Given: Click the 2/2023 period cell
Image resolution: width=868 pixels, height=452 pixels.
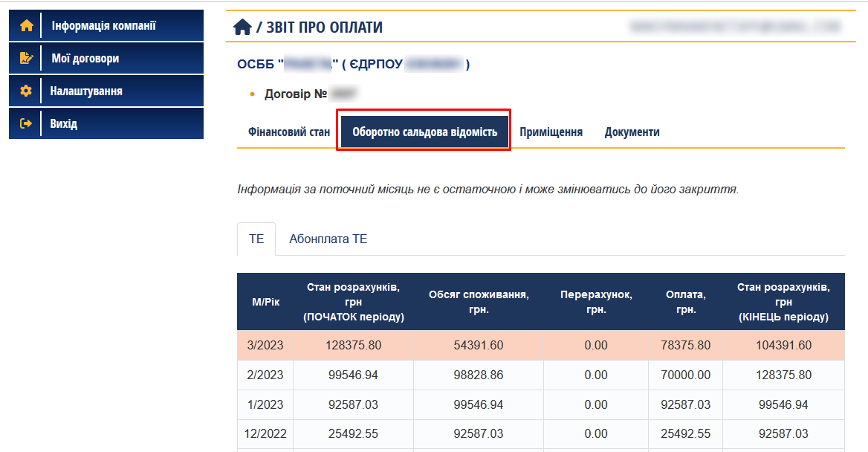Looking at the screenshot, I should (265, 375).
